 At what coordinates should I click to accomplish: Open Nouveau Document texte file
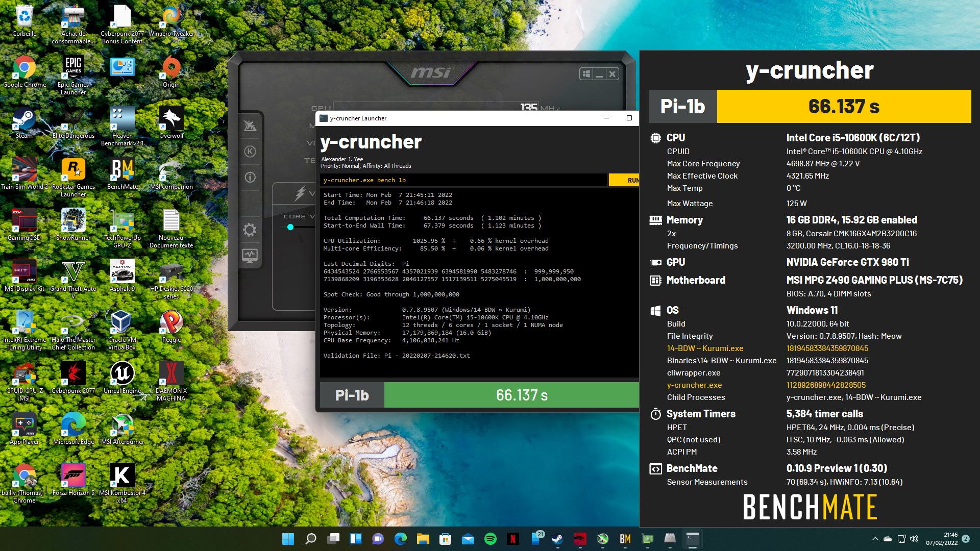click(x=171, y=229)
